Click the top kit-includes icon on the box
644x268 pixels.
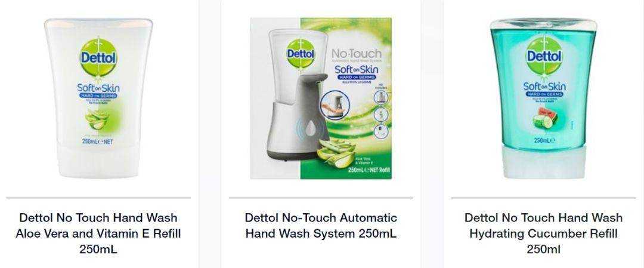point(380,97)
